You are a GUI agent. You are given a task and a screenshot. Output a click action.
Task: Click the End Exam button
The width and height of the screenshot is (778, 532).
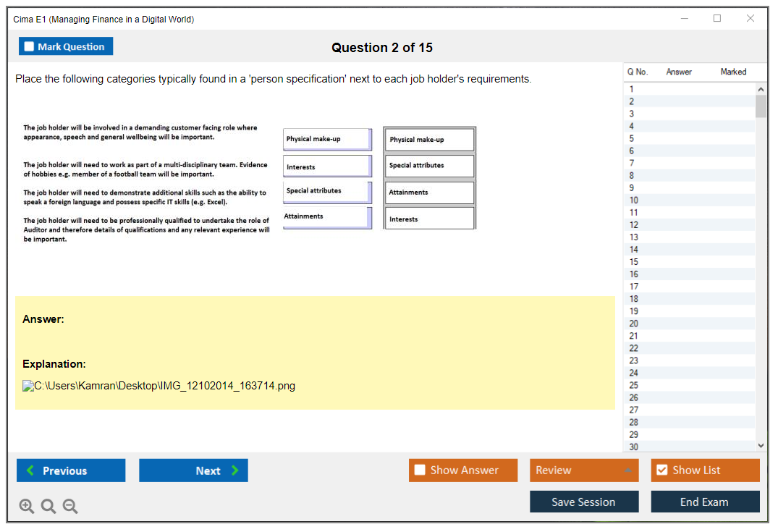coord(705,502)
